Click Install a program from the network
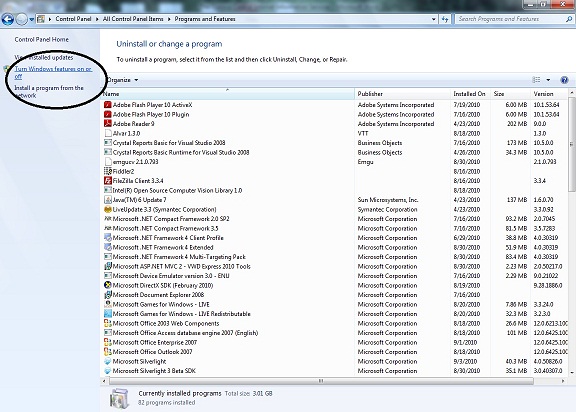 pyautogui.click(x=49, y=91)
